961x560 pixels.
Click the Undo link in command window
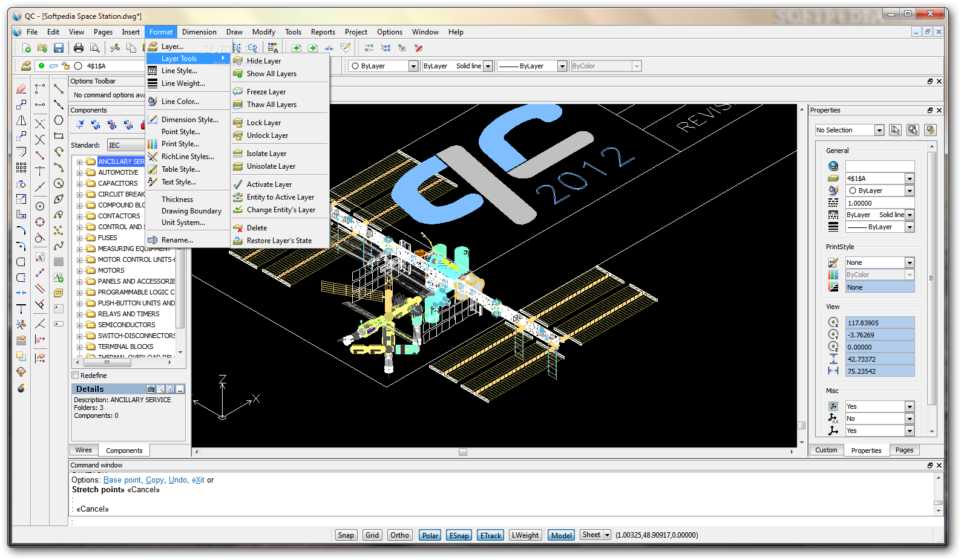pos(178,480)
